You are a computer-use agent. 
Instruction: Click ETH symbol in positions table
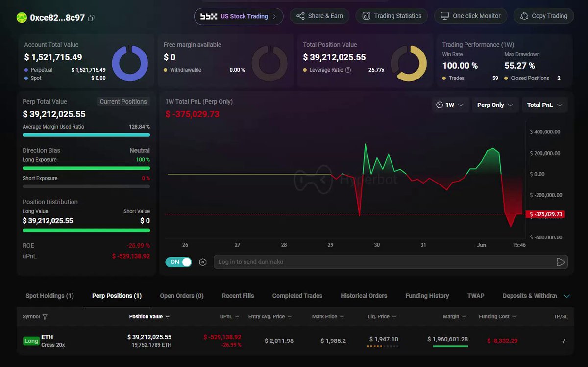point(47,337)
